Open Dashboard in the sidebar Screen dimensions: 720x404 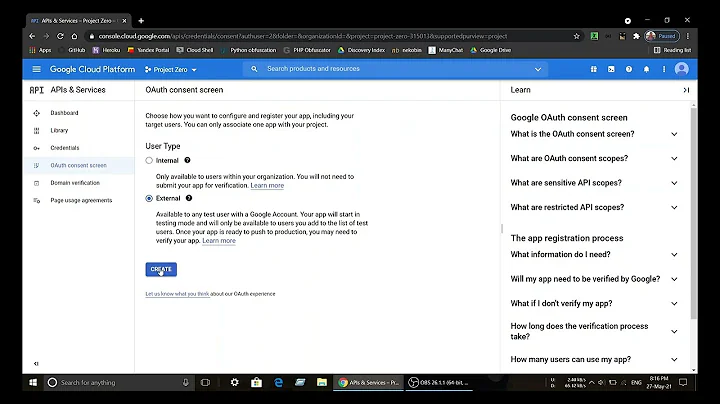(64, 113)
